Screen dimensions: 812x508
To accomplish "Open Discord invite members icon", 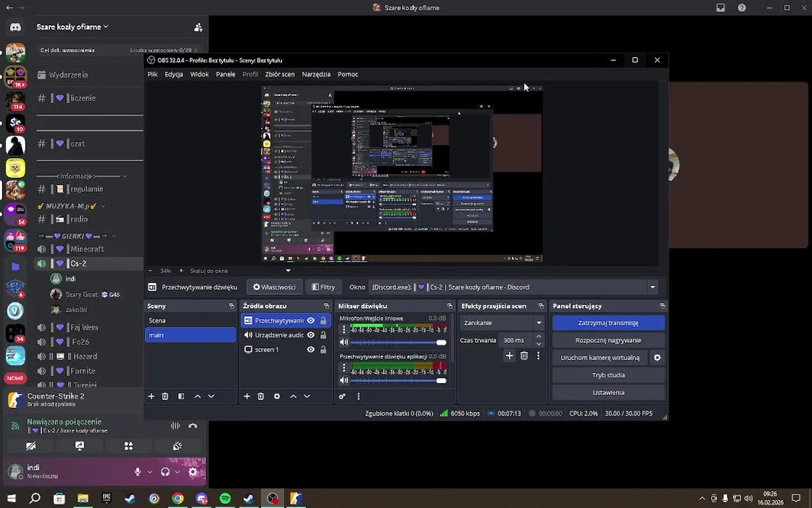I will pyautogui.click(x=198, y=27).
